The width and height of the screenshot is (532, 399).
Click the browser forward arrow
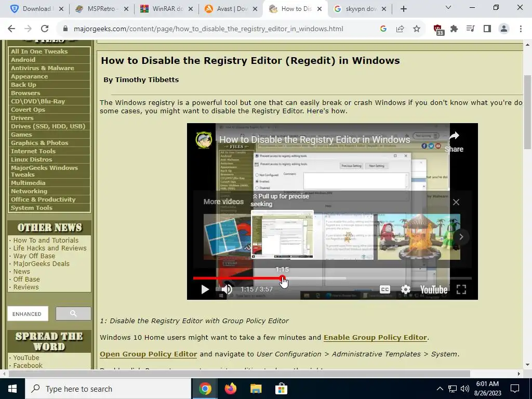point(28,29)
